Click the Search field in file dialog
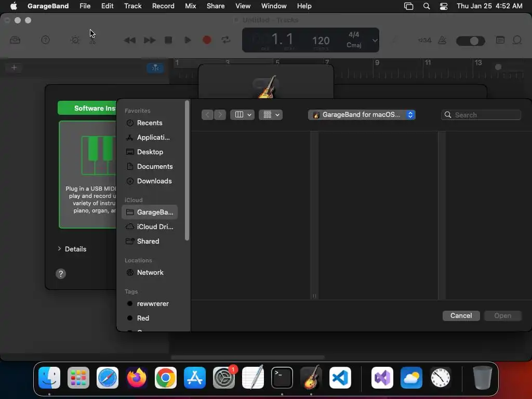The height and width of the screenshot is (399, 532). (481, 115)
